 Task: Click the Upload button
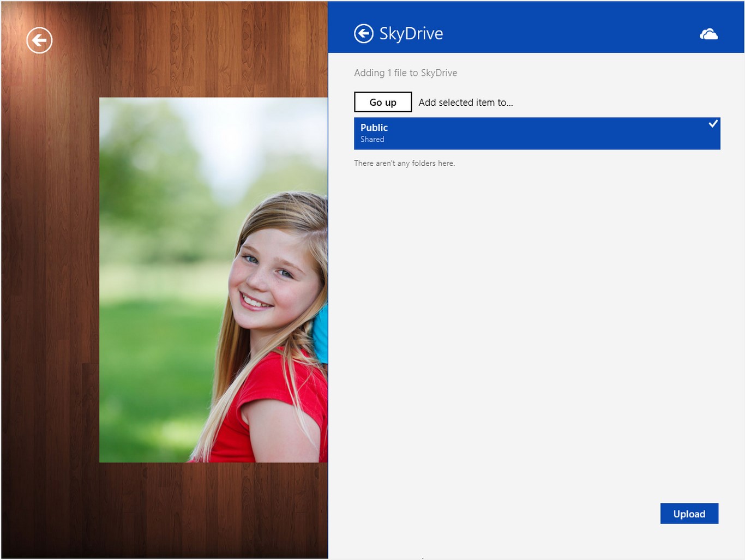pos(689,513)
